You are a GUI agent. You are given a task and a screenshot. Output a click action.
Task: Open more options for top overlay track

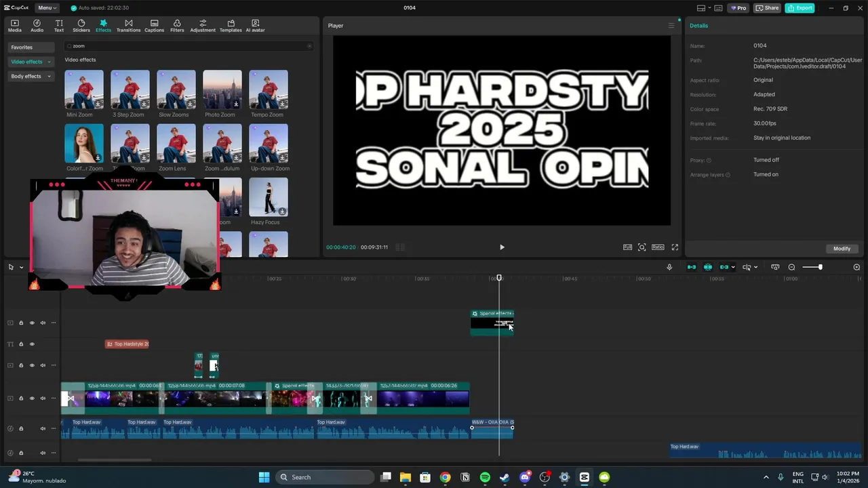(x=54, y=323)
